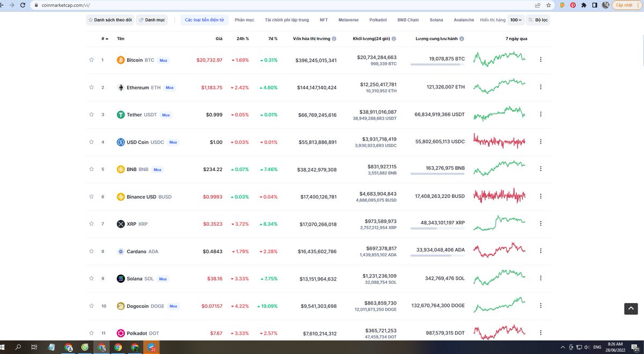This screenshot has height=354, width=644.
Task: Add BNB to watchlist via star
Action: coord(92,169)
